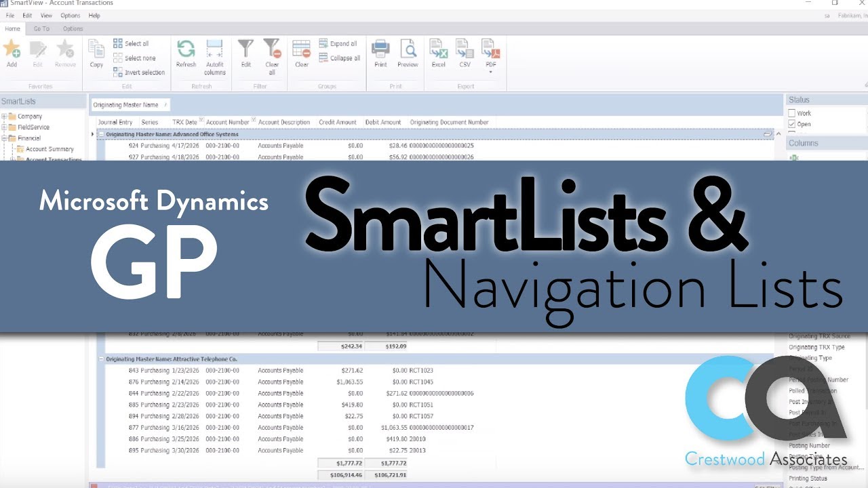Click document number RCT1045
868x488 pixels.
click(421, 382)
